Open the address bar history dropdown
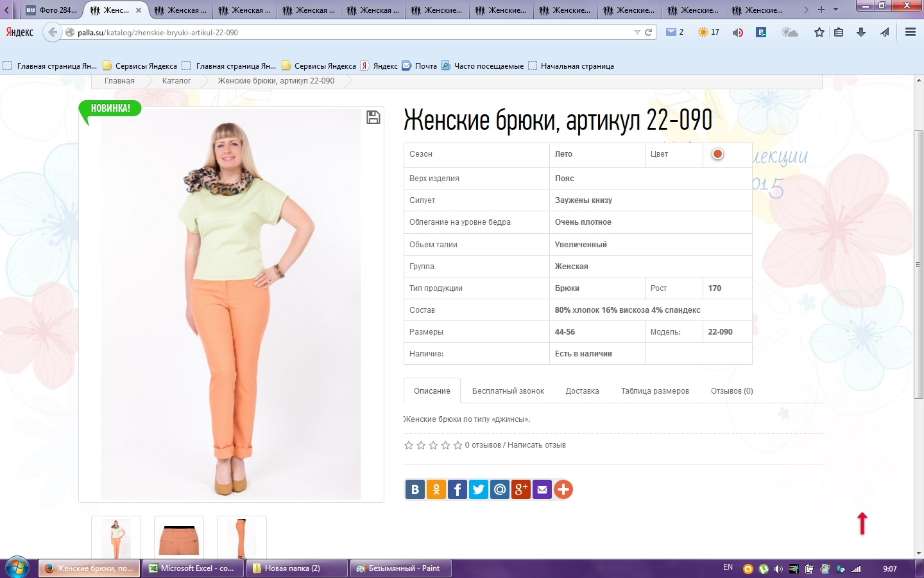The image size is (924, 578). tap(637, 32)
